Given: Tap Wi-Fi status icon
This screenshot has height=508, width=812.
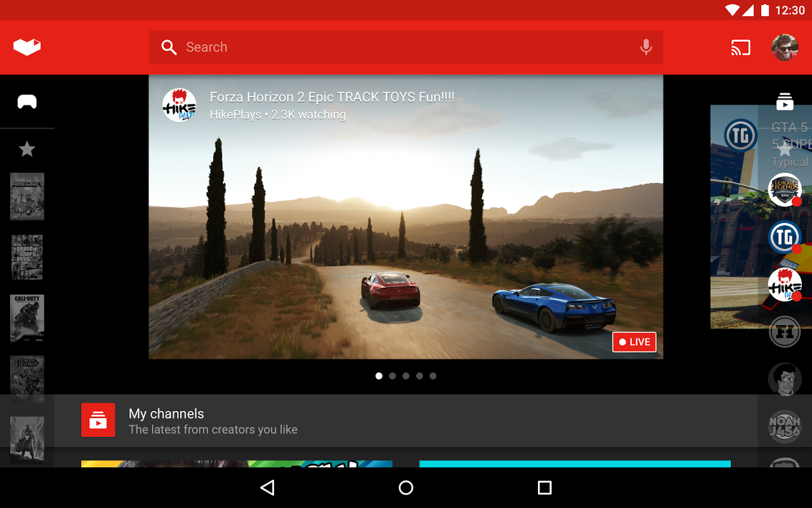Looking at the screenshot, I should [x=732, y=10].
